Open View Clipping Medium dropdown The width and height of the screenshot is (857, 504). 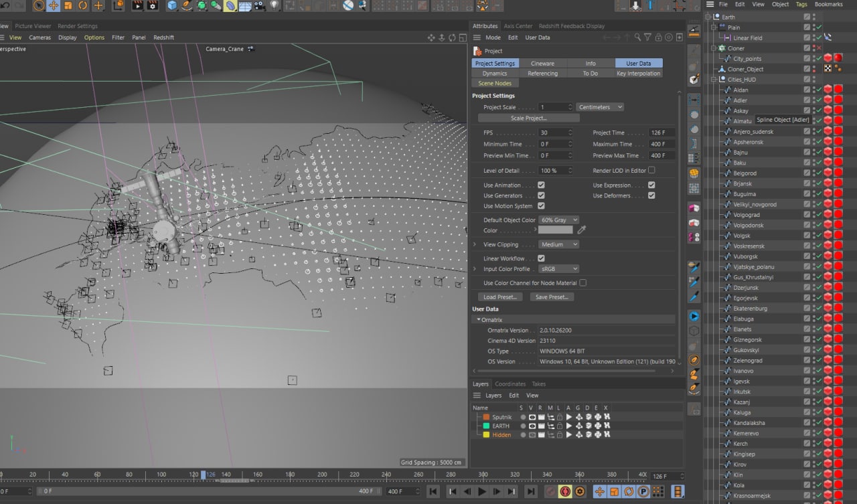[x=559, y=244]
